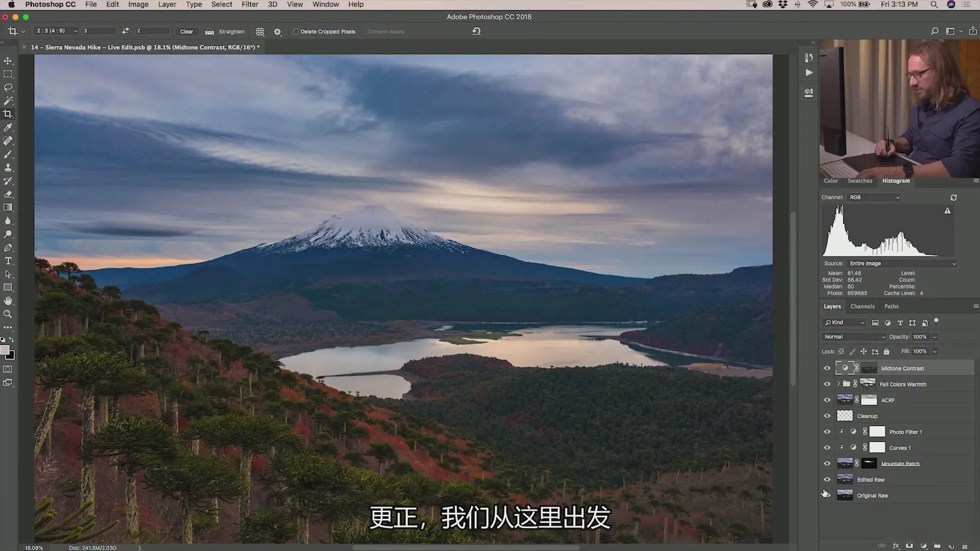Select the Gradient tool
This screenshot has height=551, width=980.
click(9, 207)
